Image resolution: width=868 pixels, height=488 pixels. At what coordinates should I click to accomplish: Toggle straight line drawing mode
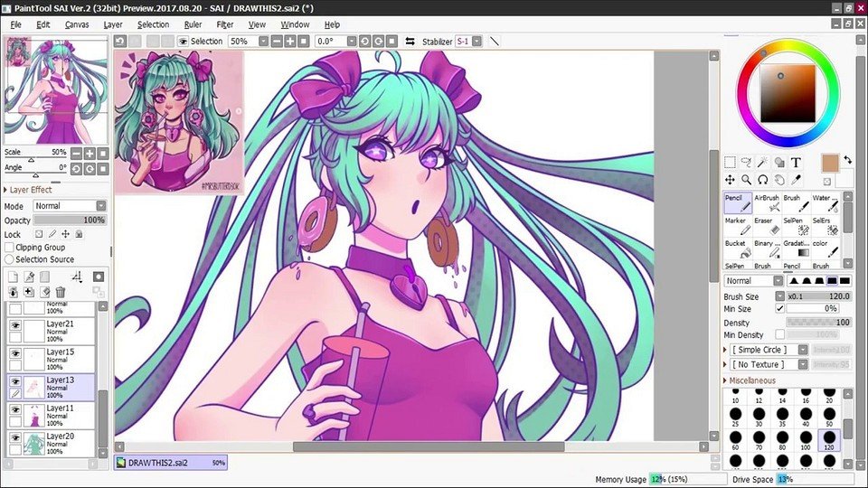[495, 42]
